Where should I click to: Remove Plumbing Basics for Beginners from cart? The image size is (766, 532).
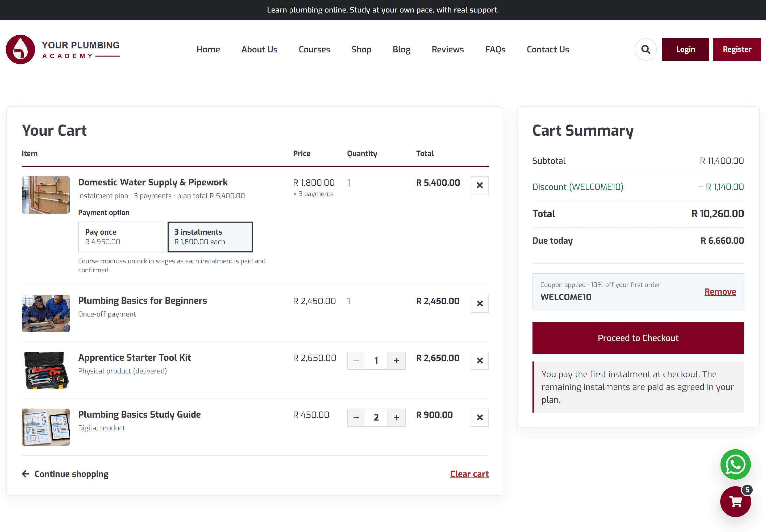(480, 304)
